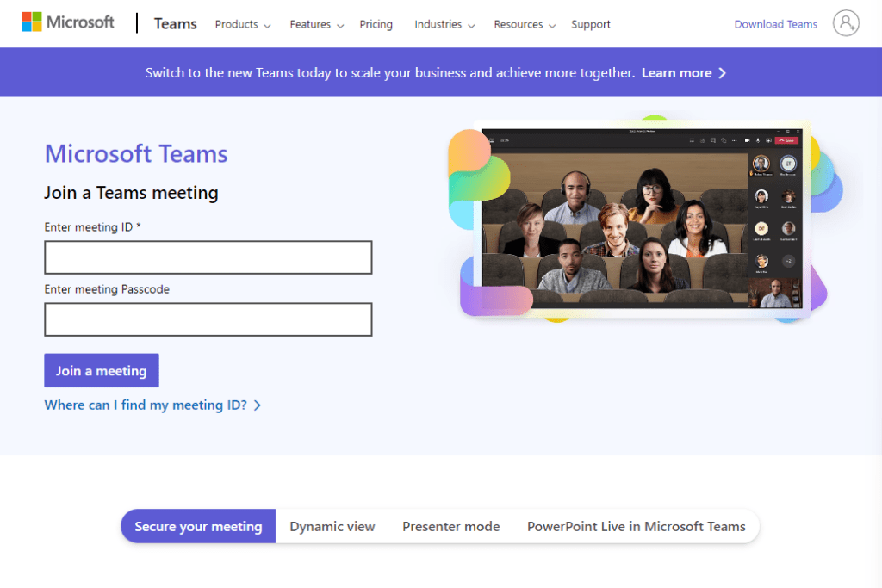Click the Download Teams link
The width and height of the screenshot is (882, 588).
coord(775,24)
